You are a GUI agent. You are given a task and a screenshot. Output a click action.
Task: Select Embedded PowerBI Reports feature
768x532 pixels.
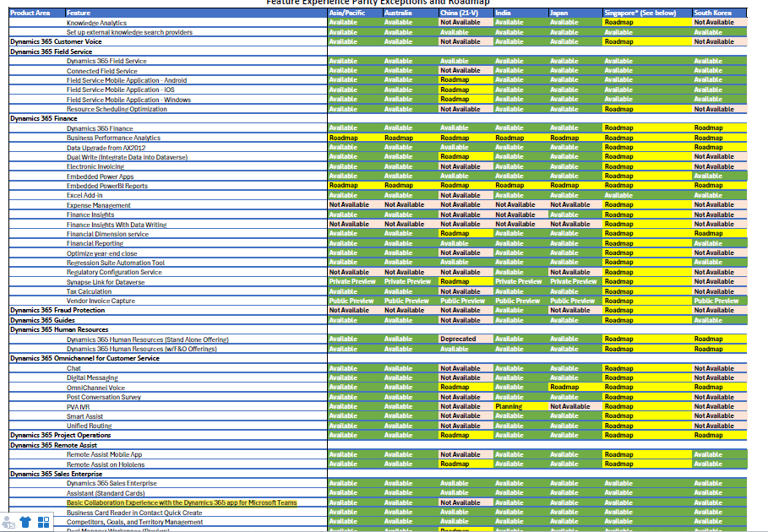pos(106,186)
